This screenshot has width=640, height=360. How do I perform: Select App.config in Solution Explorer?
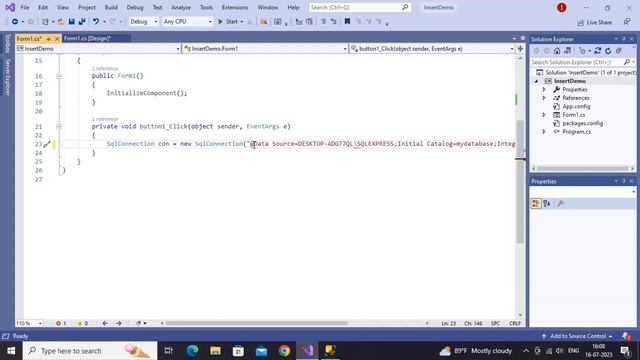coord(576,107)
